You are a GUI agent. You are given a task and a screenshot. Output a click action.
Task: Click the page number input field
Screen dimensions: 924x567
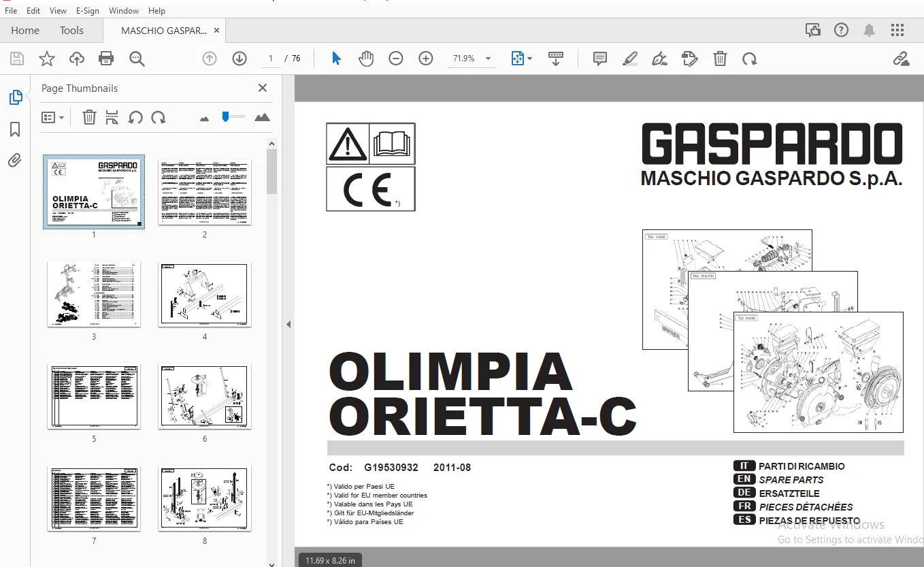coord(270,59)
